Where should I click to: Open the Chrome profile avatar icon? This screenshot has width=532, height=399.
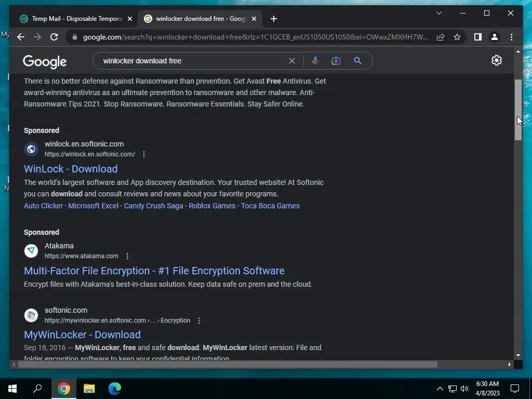[495, 37]
